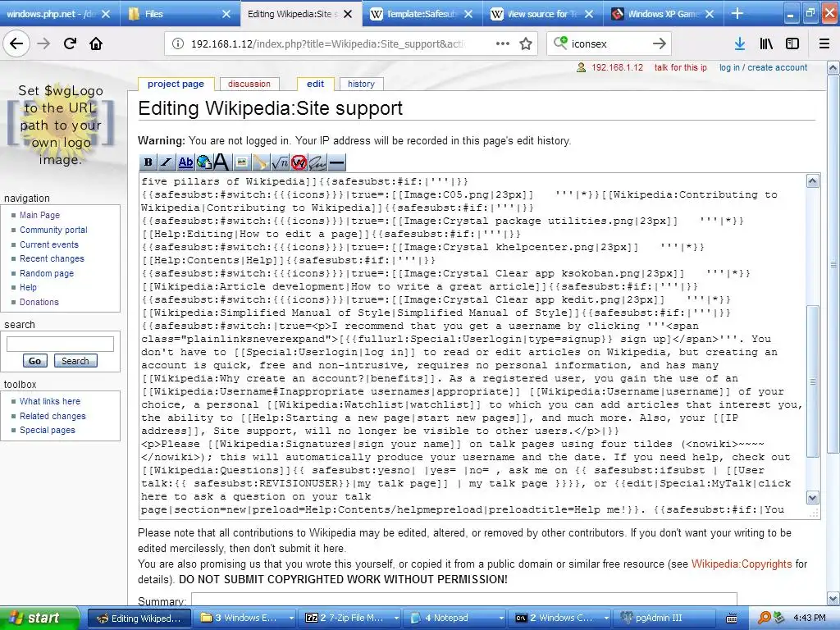Insert internal link with Ab button
Image resolution: width=840 pixels, height=630 pixels.
185,162
